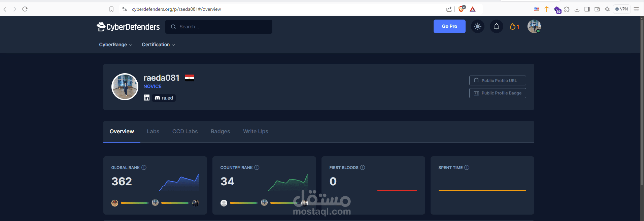Open Brave Rewards triangle icon
Viewport: 644px width, 221px height.
(x=473, y=9)
